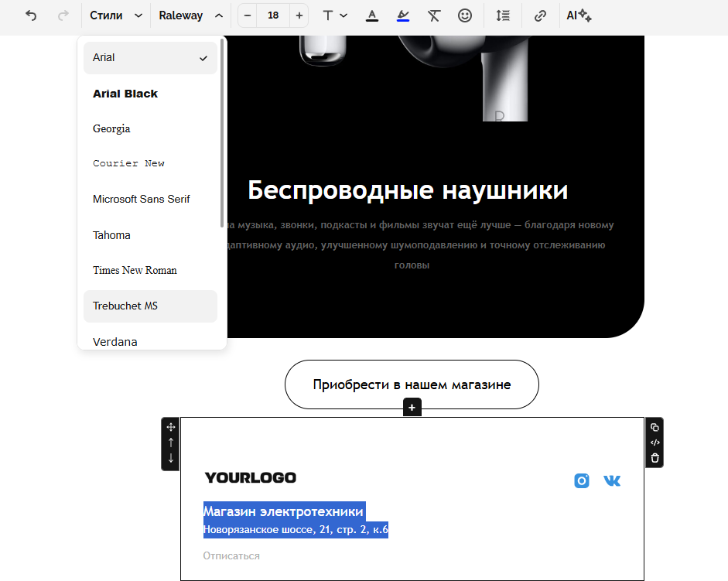Duplicate the block with copy icon
The height and width of the screenshot is (581, 728).
pyautogui.click(x=655, y=427)
